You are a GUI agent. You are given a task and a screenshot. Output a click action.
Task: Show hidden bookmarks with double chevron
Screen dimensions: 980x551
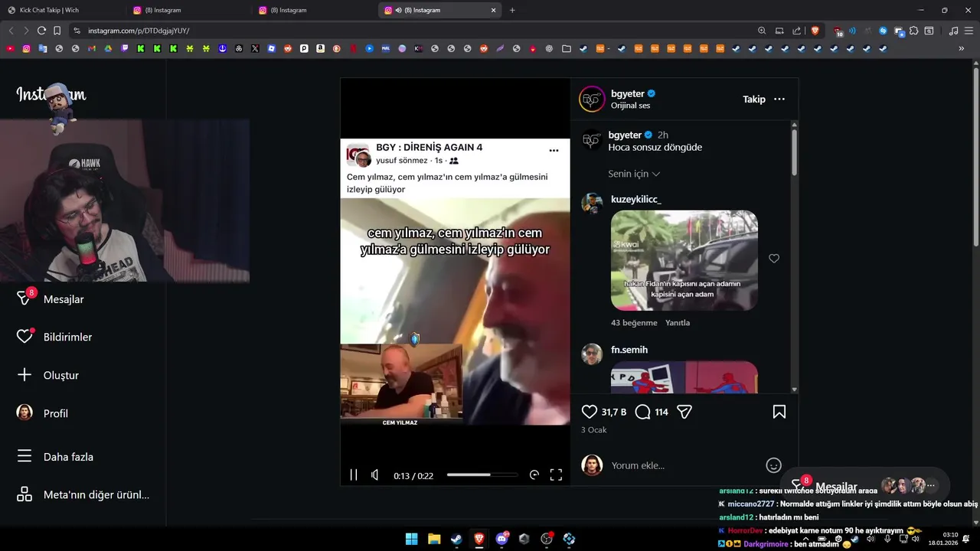coord(962,48)
